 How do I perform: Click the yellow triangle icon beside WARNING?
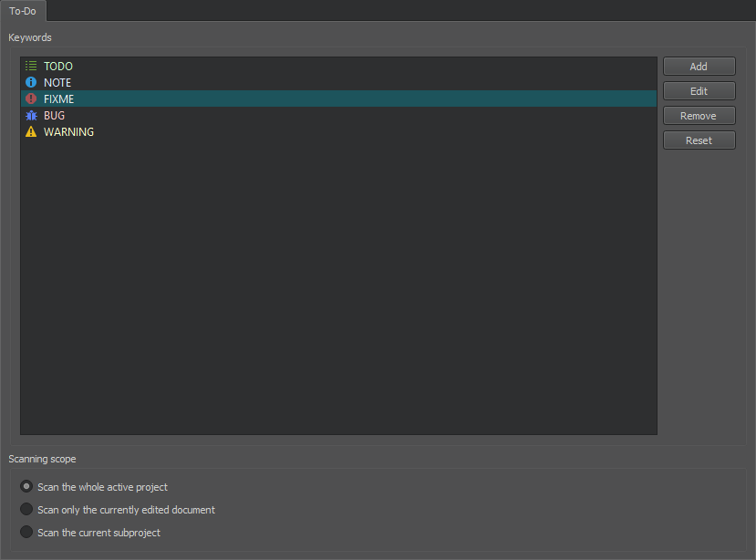[31, 132]
